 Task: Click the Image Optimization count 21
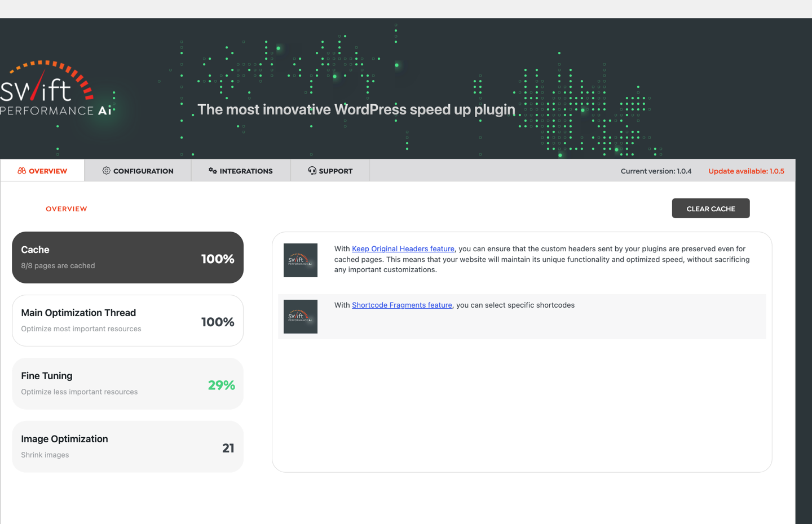pyautogui.click(x=228, y=448)
